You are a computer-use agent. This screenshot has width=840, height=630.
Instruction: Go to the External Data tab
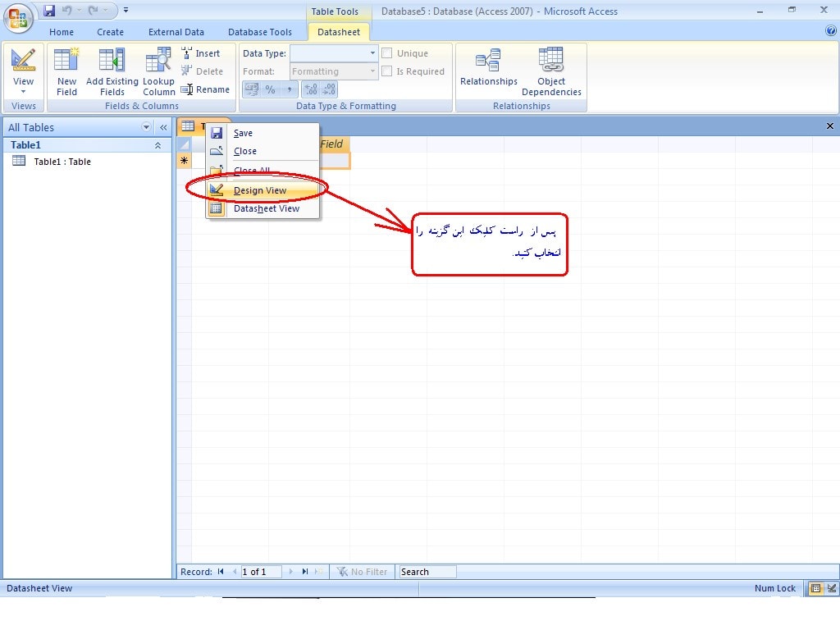pyautogui.click(x=176, y=32)
